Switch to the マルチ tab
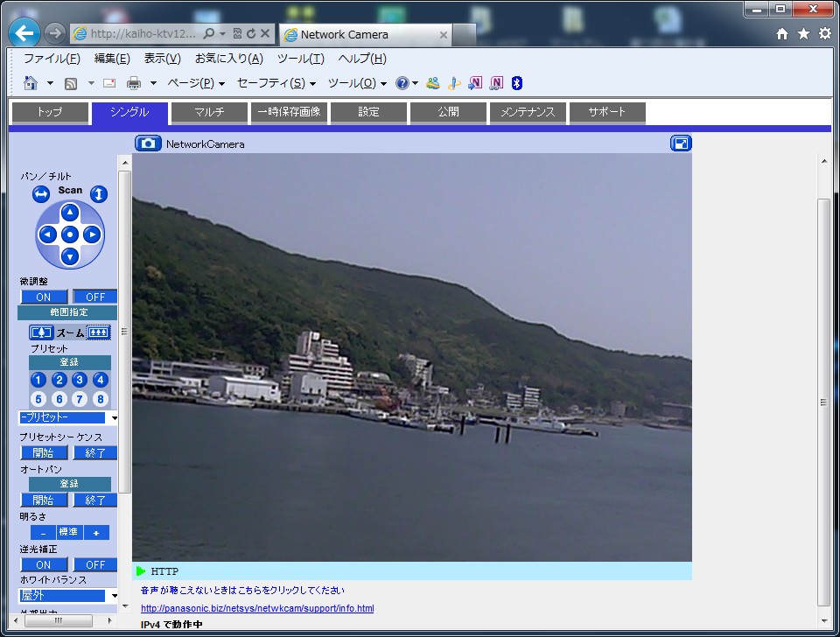 [x=209, y=113]
